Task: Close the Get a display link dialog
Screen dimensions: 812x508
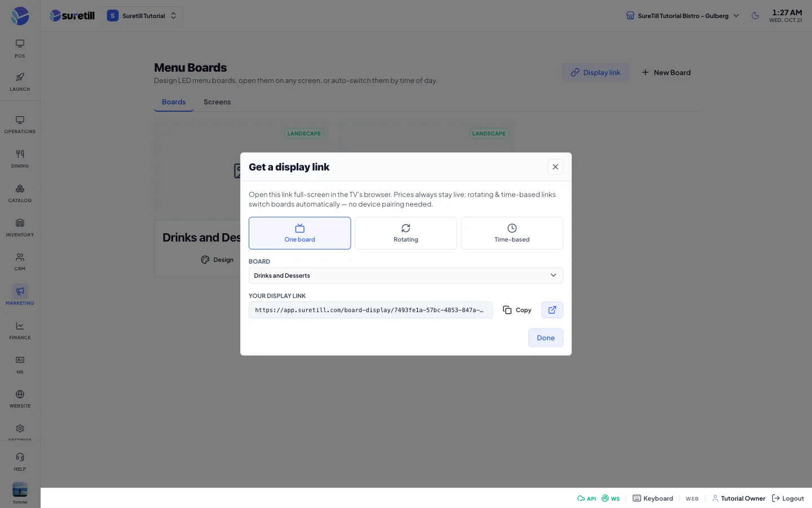Action: [x=555, y=167]
